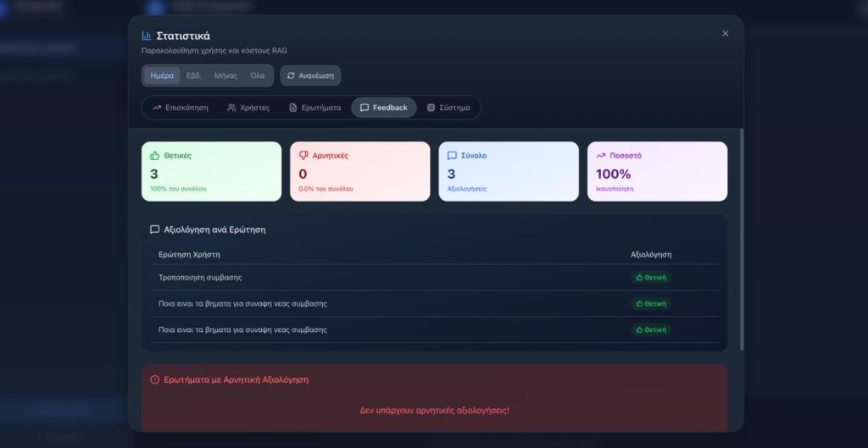Screen dimensions: 868x448
Task: Click the thumbs-down icon in Αρνητικές card
Action: (303, 156)
